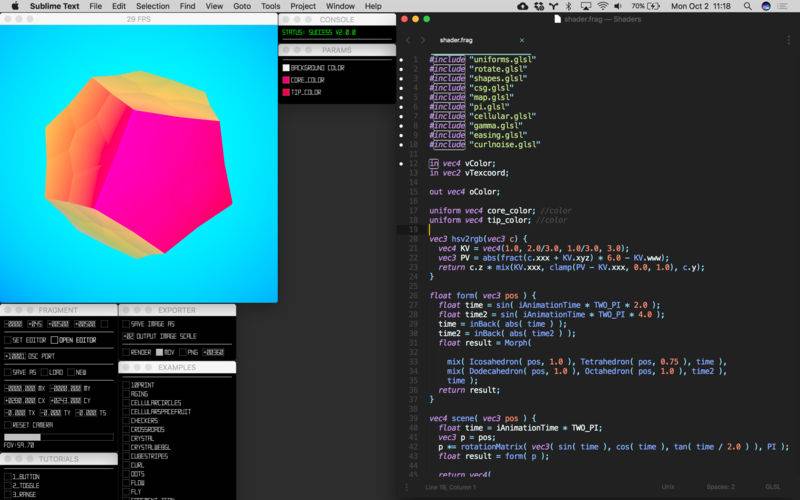Click the dodecahedron render preview

coord(139,164)
